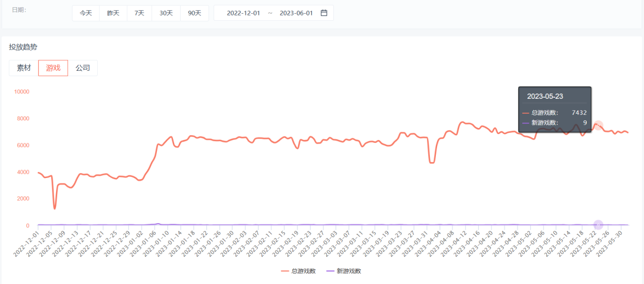Select the 今天 date filter
The height and width of the screenshot is (284, 644).
tap(86, 13)
